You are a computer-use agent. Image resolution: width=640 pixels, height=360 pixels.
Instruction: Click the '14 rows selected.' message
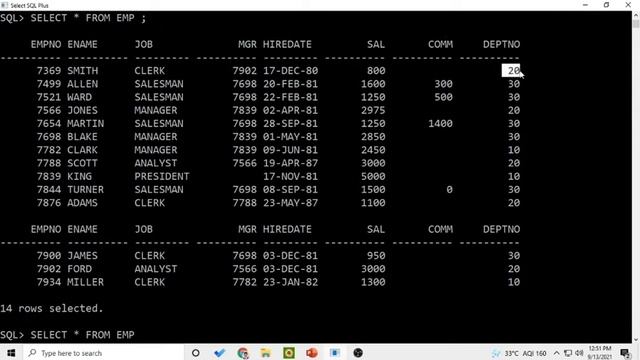click(x=52, y=309)
